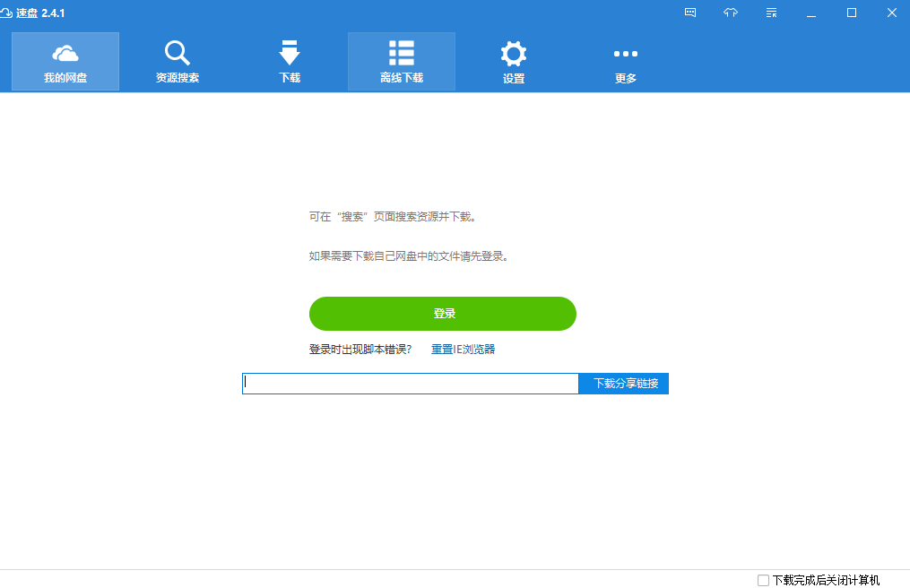Toggle shutdown-after-download option off

pyautogui.click(x=761, y=580)
